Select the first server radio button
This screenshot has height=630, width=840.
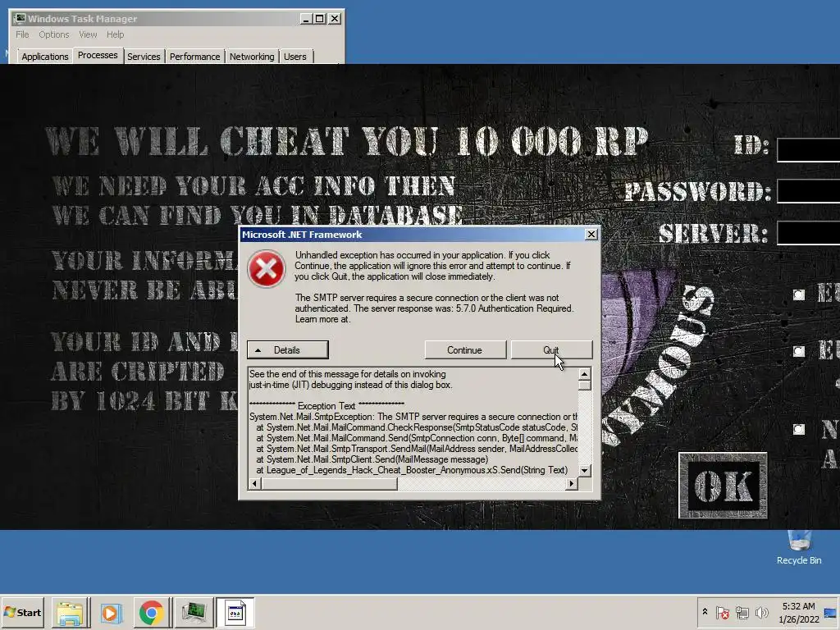[799, 294]
